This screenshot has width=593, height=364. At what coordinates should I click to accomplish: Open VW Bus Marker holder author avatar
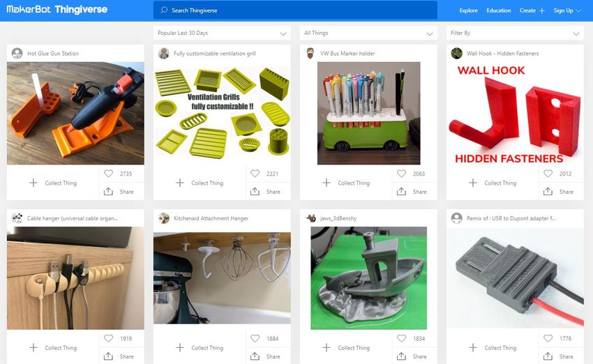[310, 53]
